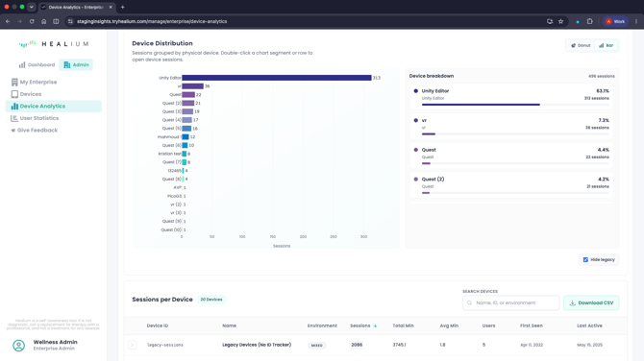The width and height of the screenshot is (644, 361).
Task: Click the 20 Devices badge
Action: pyautogui.click(x=211, y=300)
